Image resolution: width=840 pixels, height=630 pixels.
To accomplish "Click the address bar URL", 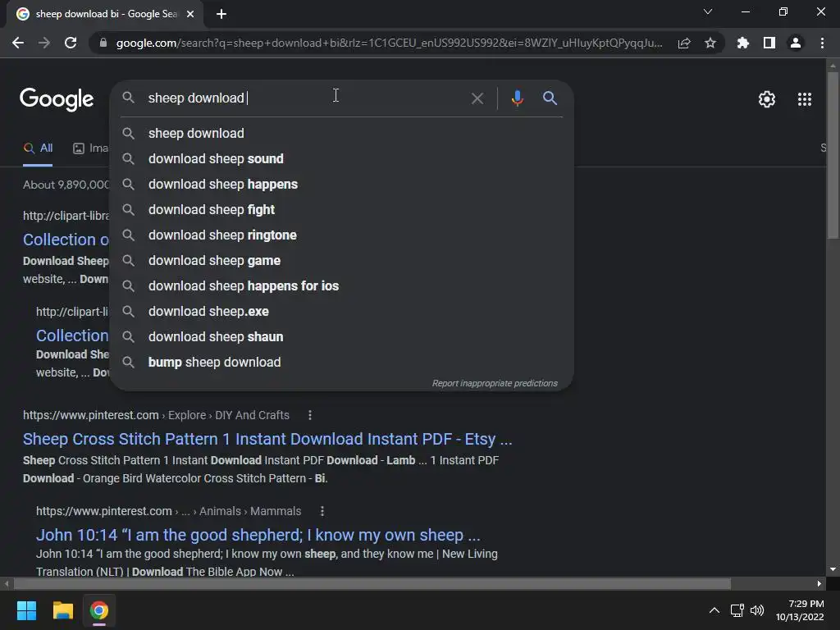I will click(x=389, y=43).
